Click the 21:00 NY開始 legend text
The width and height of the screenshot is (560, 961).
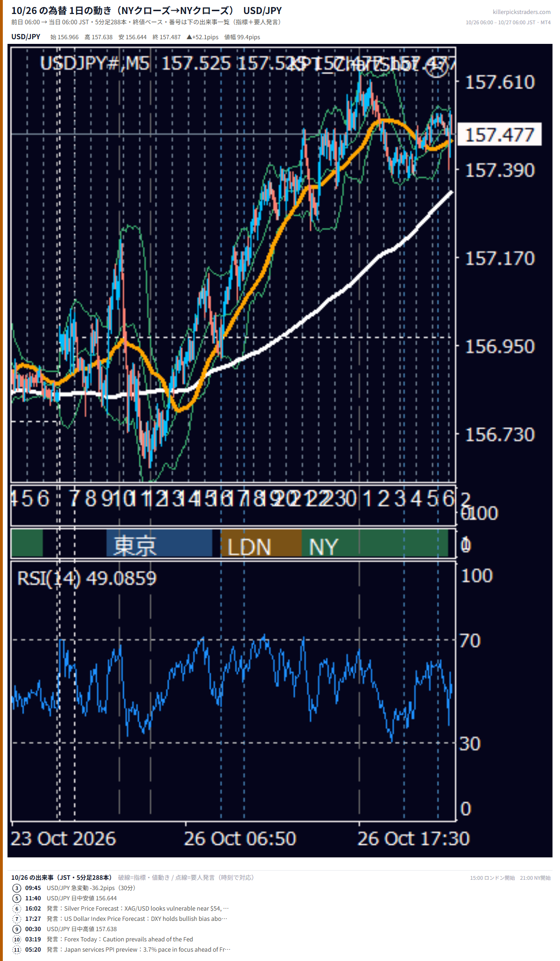(535, 878)
